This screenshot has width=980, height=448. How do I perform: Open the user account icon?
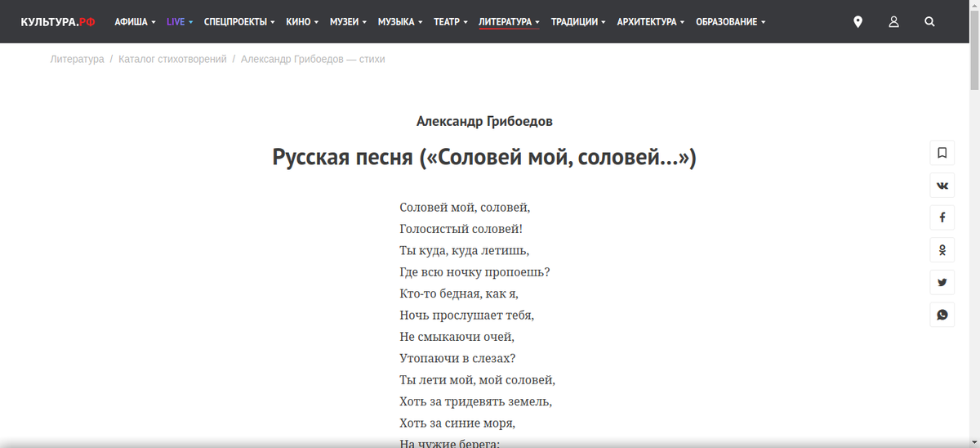pos(893,22)
